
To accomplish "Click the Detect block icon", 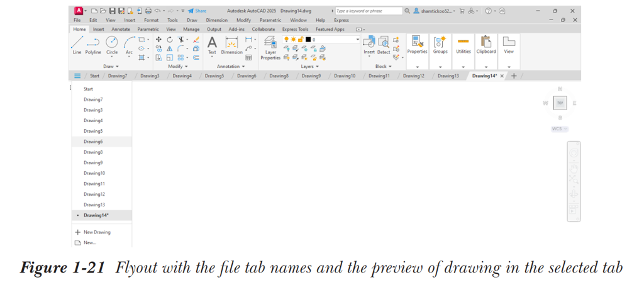I will coord(384,45).
